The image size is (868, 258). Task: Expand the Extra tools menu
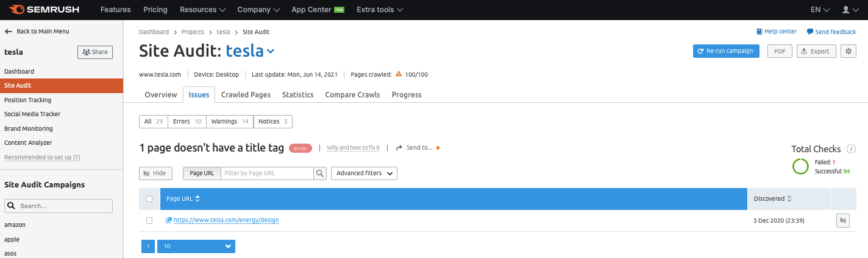tap(380, 10)
